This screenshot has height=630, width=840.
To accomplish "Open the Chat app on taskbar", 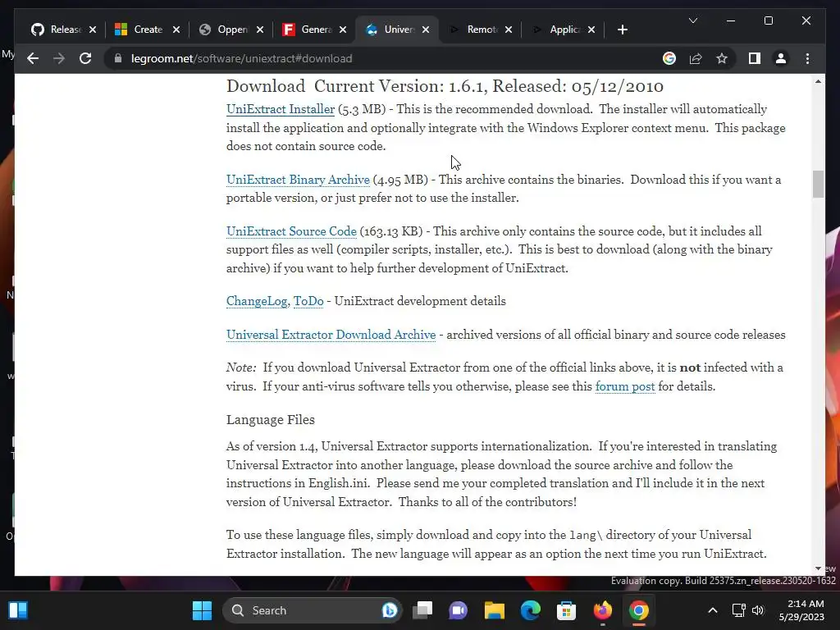I will point(458,610).
